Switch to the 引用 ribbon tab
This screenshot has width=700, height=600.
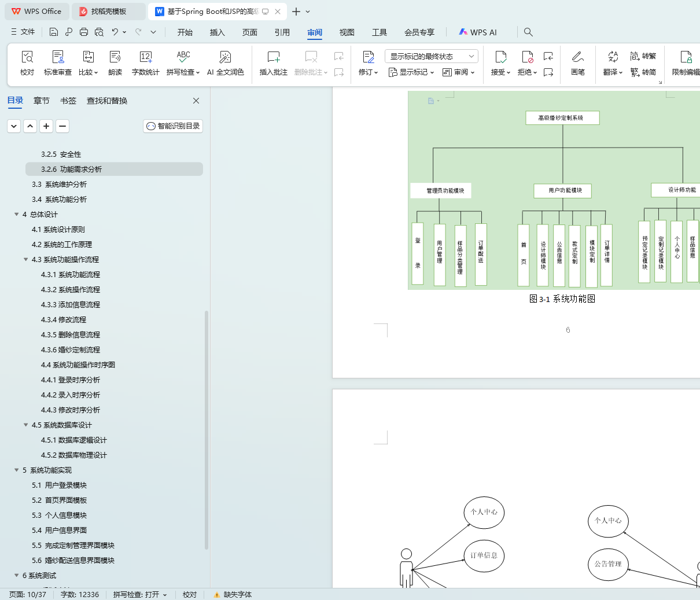[x=282, y=32]
